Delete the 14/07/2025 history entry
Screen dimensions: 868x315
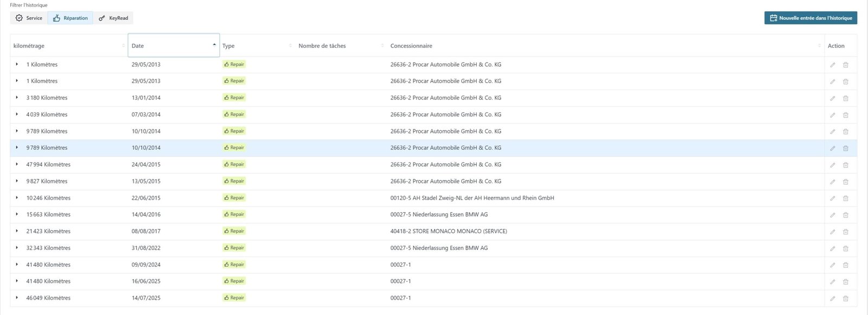[x=845, y=299]
